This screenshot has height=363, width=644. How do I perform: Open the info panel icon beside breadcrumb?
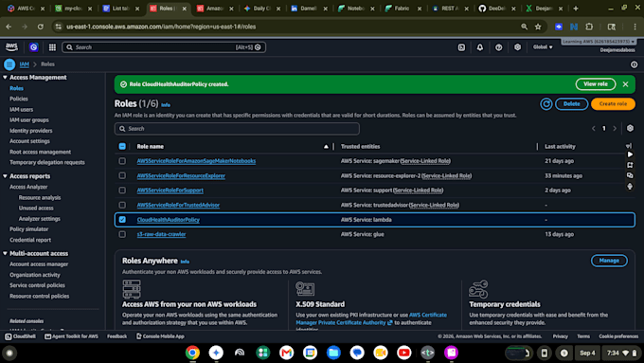point(635,64)
